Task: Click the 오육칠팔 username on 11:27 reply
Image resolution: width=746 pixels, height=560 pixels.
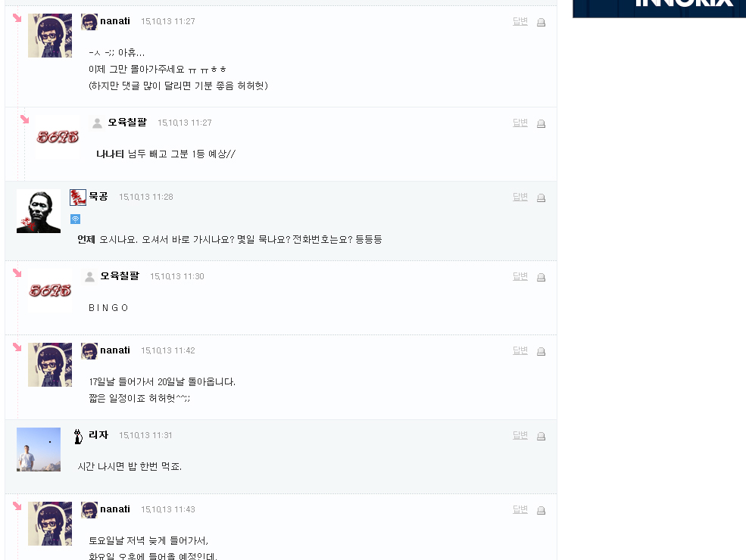Action: 127,122
